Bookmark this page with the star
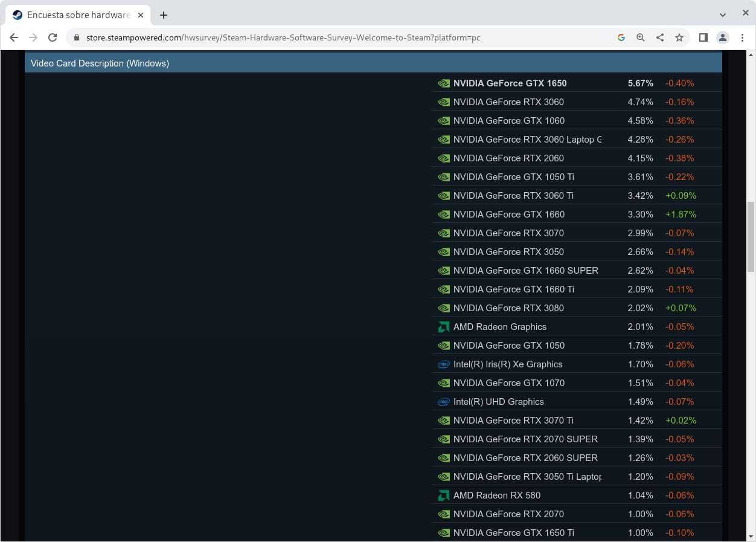756x542 pixels. pos(679,37)
